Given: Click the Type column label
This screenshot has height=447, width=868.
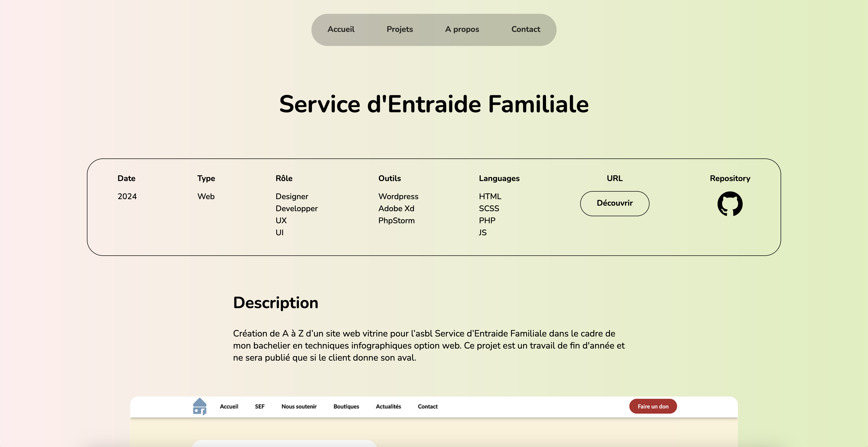Looking at the screenshot, I should click(206, 179).
